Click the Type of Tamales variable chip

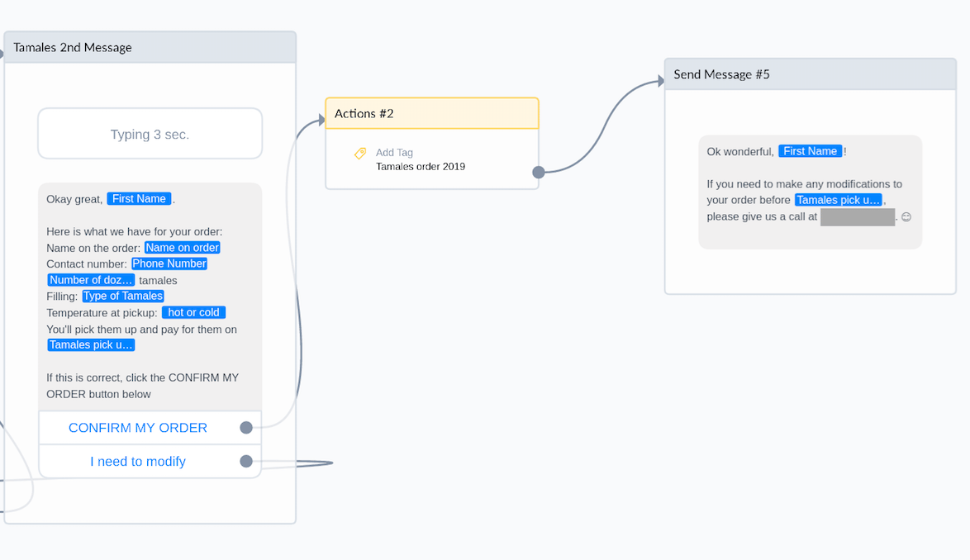(x=123, y=296)
